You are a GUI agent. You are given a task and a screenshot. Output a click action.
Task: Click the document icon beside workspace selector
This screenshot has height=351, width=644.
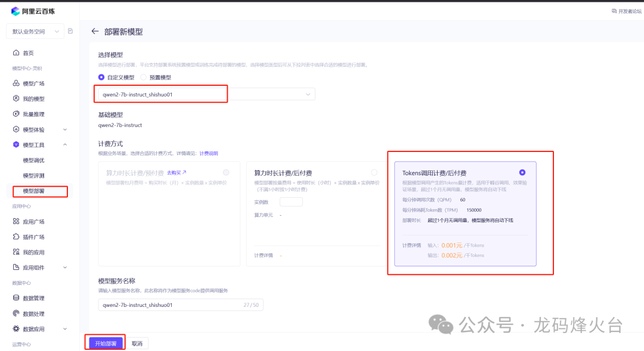[x=70, y=31]
